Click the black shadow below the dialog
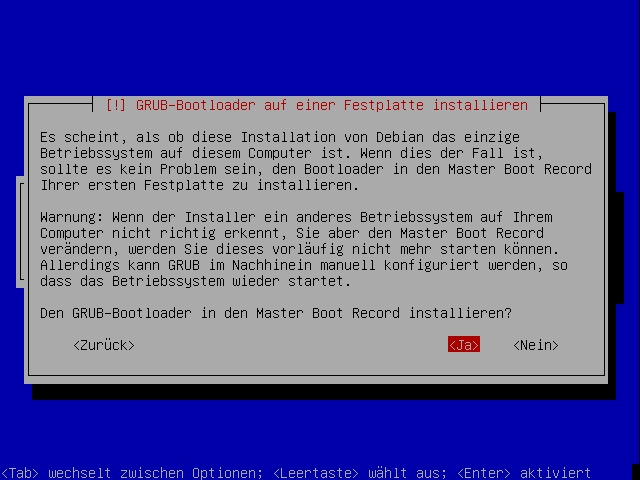The image size is (640, 480). coord(324,392)
